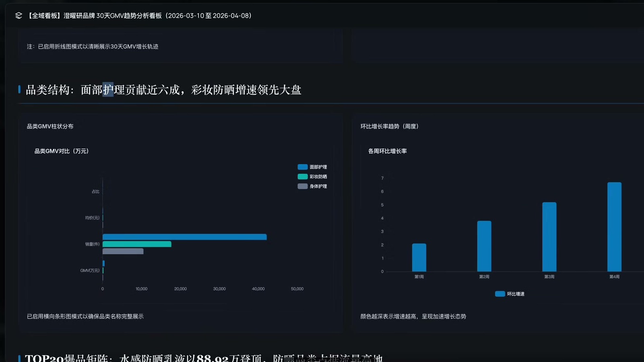Select the 品类GMV柱状分布 panel title

(50, 126)
